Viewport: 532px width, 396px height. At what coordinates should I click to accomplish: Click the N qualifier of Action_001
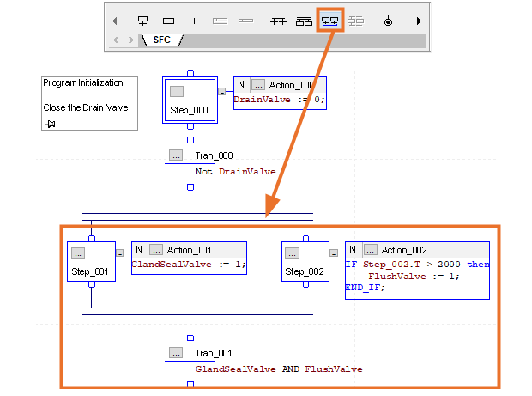tap(138, 249)
